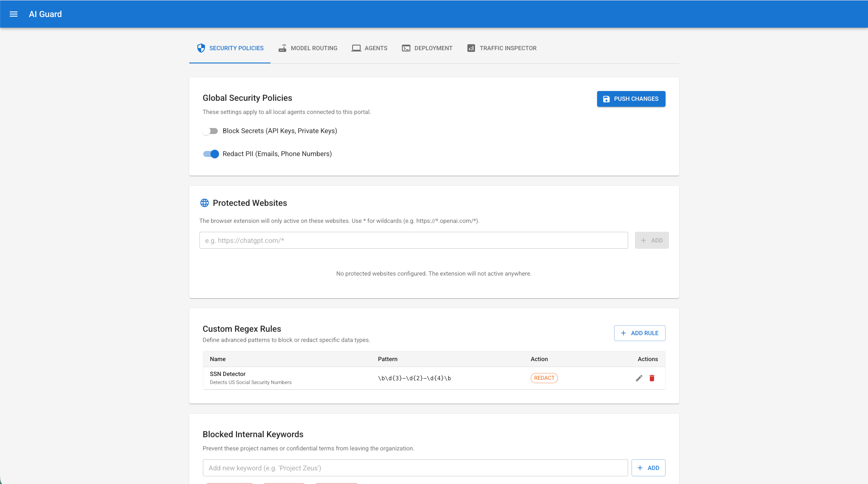Edit the SSN Detector rule with pencil icon
Viewport: 868px width, 484px height.
[639, 378]
